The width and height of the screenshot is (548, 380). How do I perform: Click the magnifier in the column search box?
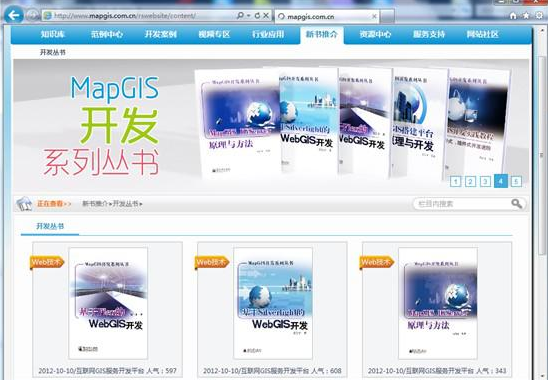pos(517,203)
